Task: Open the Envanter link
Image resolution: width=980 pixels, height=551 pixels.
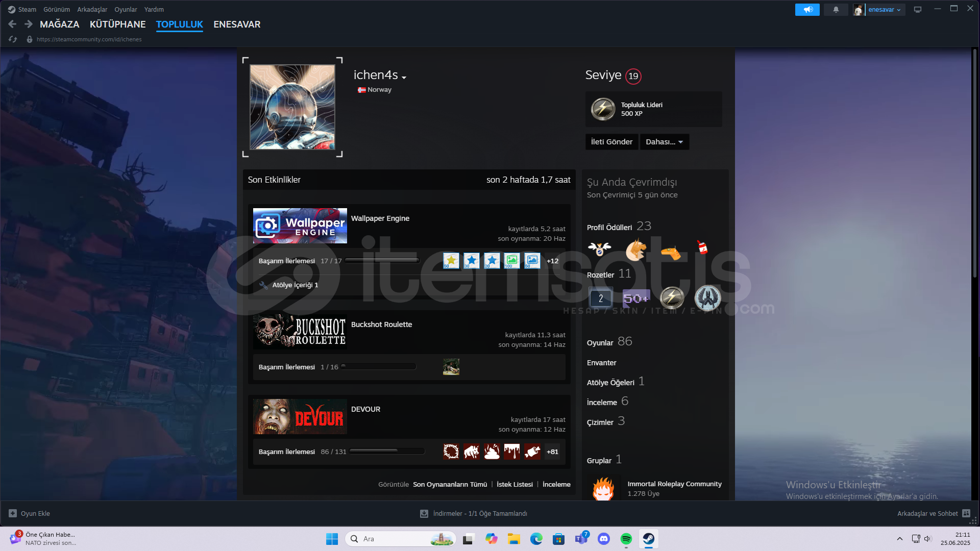Action: (601, 363)
